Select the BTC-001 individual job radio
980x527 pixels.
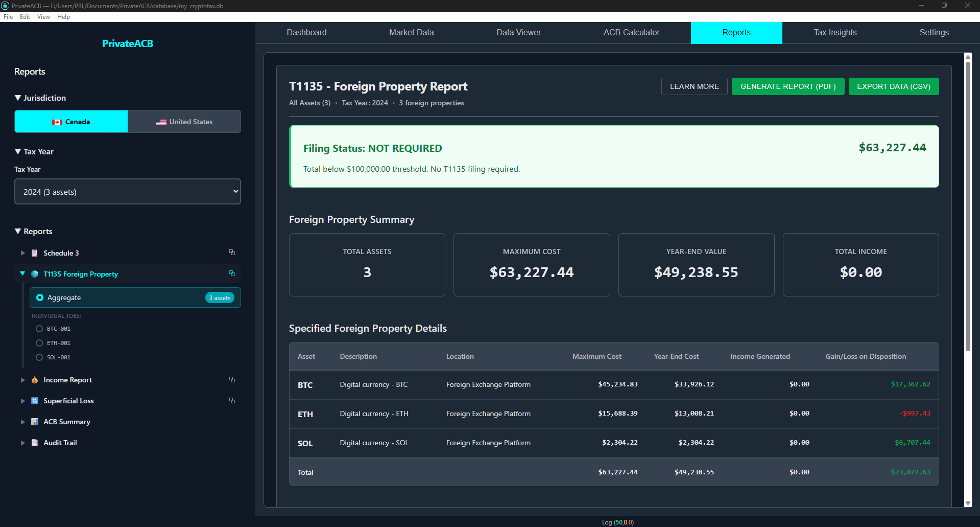point(39,329)
